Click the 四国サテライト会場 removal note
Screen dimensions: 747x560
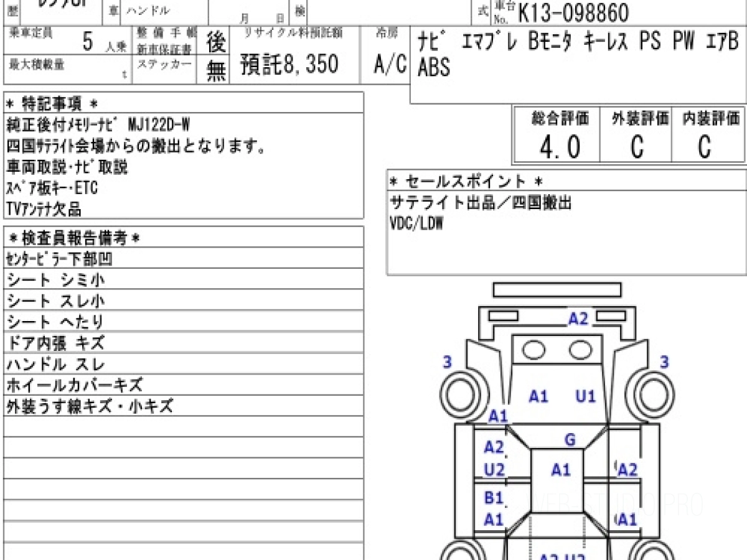pyautogui.click(x=136, y=147)
